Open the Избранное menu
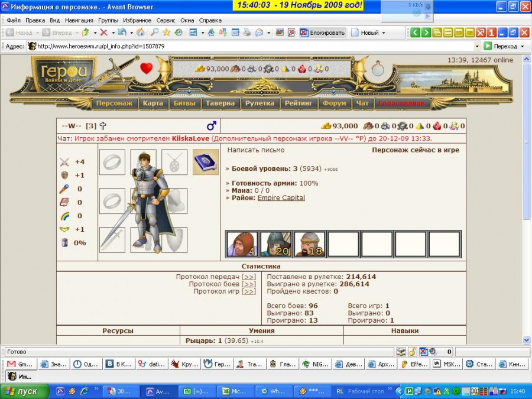 [x=137, y=20]
